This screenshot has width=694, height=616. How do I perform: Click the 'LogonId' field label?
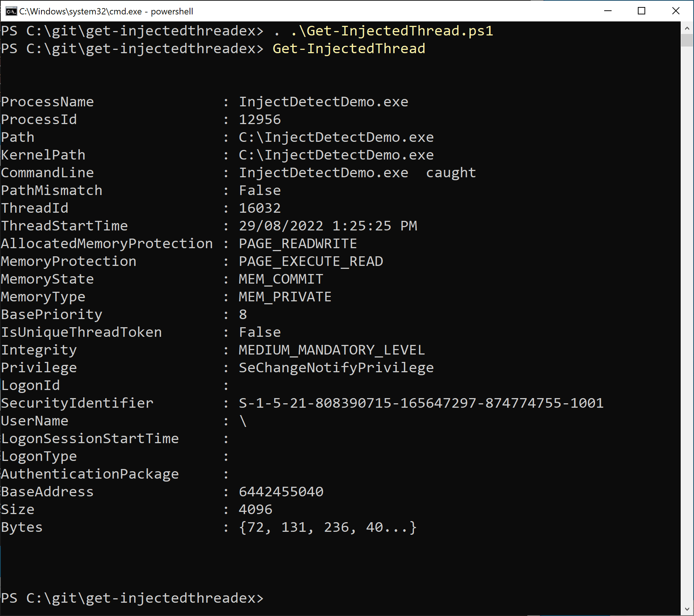(30, 386)
